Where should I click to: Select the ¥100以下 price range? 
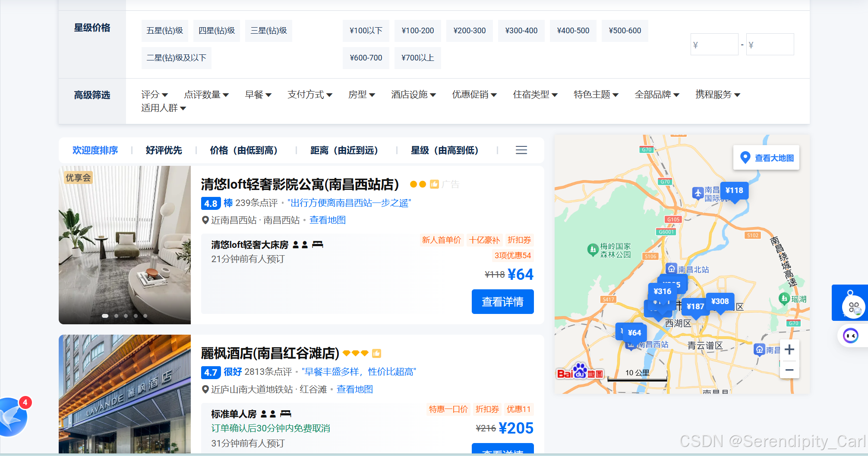click(366, 31)
